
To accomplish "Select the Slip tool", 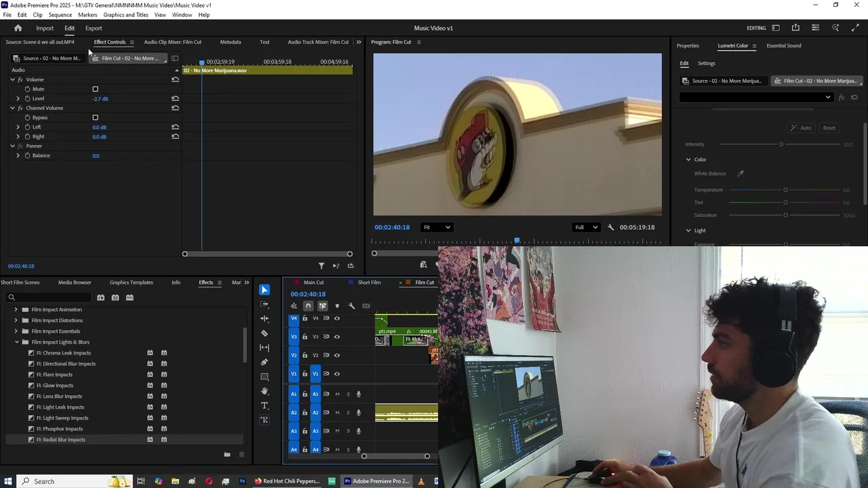I will (x=264, y=348).
